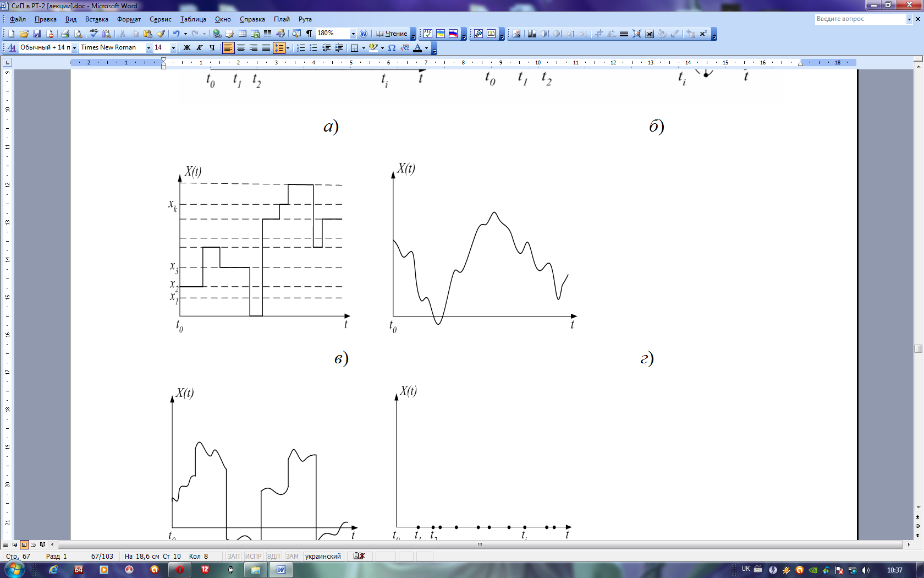Click Russian flag toolbar icon
The width and height of the screenshot is (924, 578).
point(453,34)
